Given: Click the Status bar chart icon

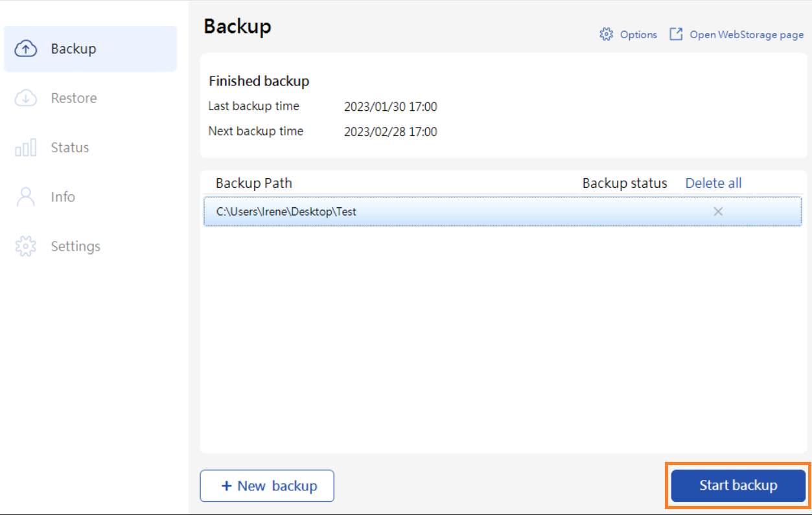Looking at the screenshot, I should [x=25, y=148].
